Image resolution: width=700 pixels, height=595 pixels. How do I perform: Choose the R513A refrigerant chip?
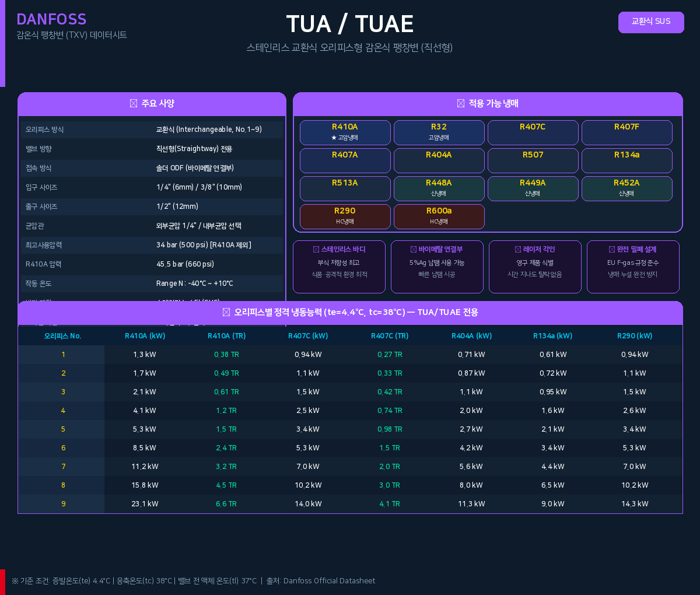[345, 188]
